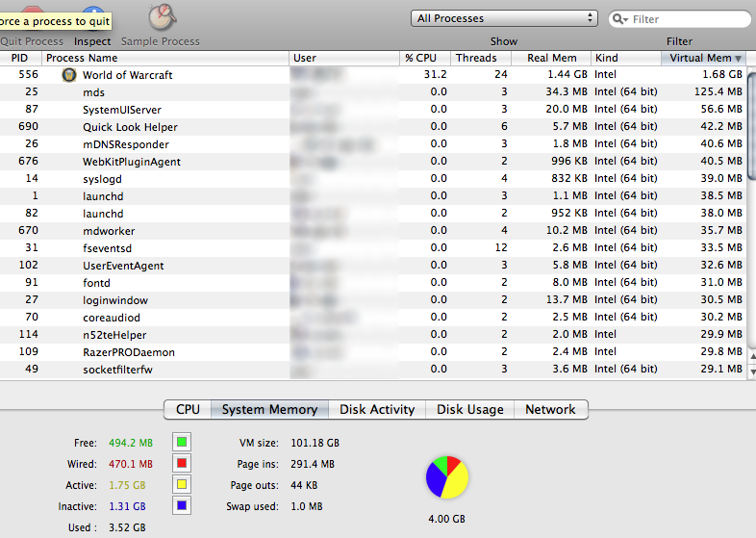Click the Page ins 291.4 MB value

coord(313,464)
